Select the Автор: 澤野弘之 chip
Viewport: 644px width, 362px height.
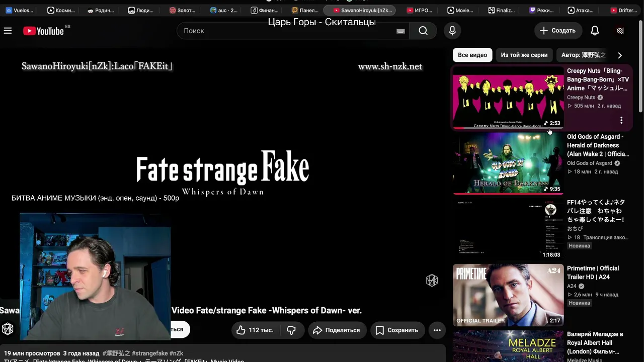584,55
